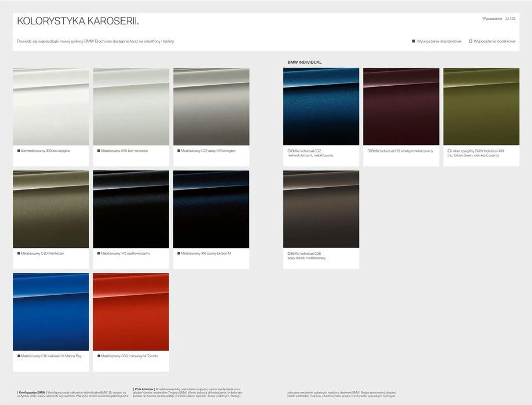This screenshot has width=532, height=405.
Task: Click the 'KOLORYSTYKA KAROSERII.' page title
Action: (78, 21)
